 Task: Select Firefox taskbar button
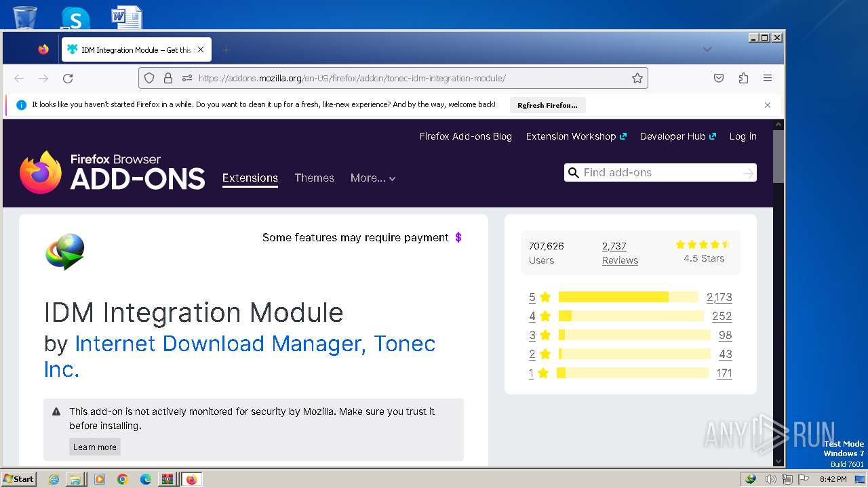pyautogui.click(x=191, y=479)
